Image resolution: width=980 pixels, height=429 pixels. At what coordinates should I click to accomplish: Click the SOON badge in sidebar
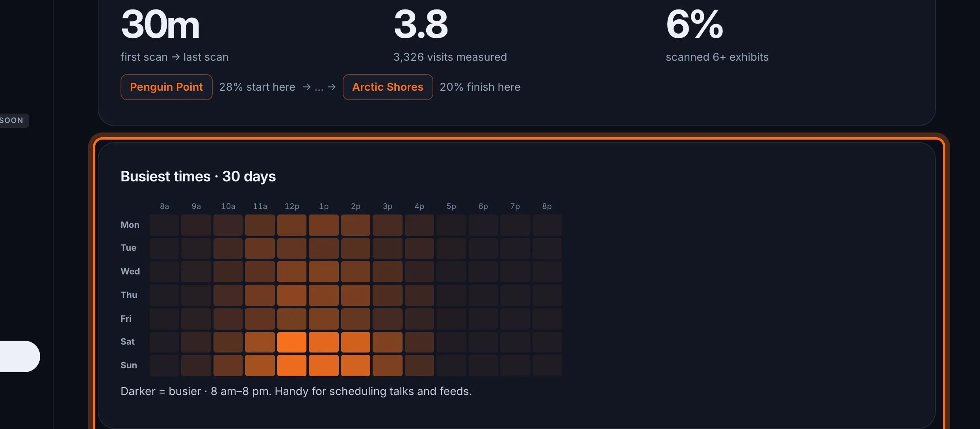tap(12, 120)
